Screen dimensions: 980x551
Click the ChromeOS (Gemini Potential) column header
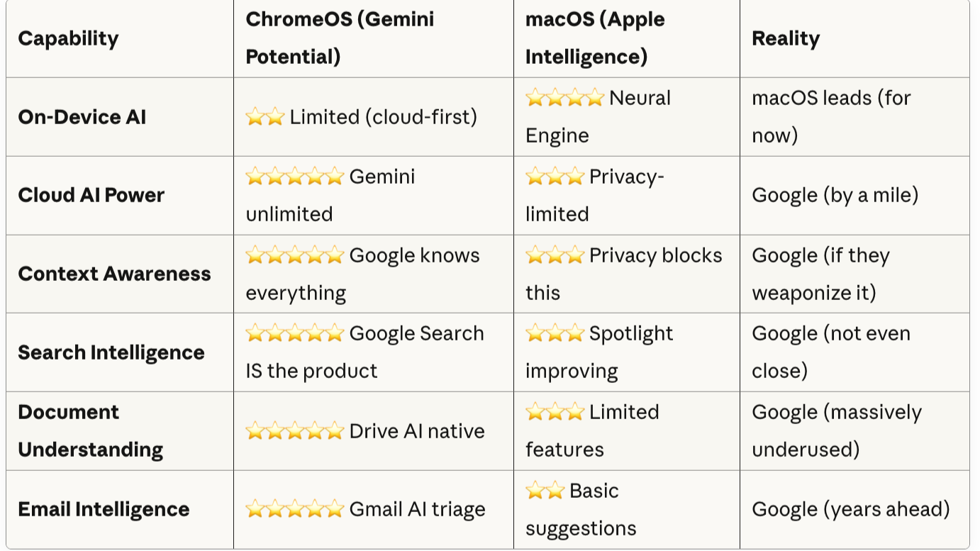(340, 38)
